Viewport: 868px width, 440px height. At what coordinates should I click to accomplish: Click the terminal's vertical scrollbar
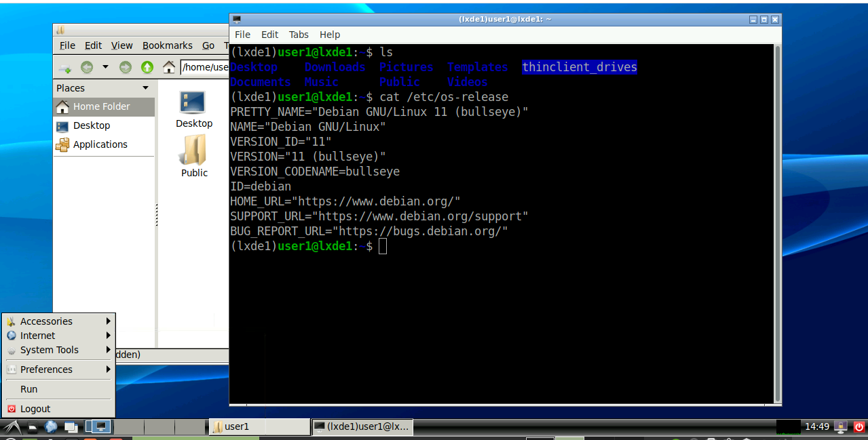click(x=777, y=224)
